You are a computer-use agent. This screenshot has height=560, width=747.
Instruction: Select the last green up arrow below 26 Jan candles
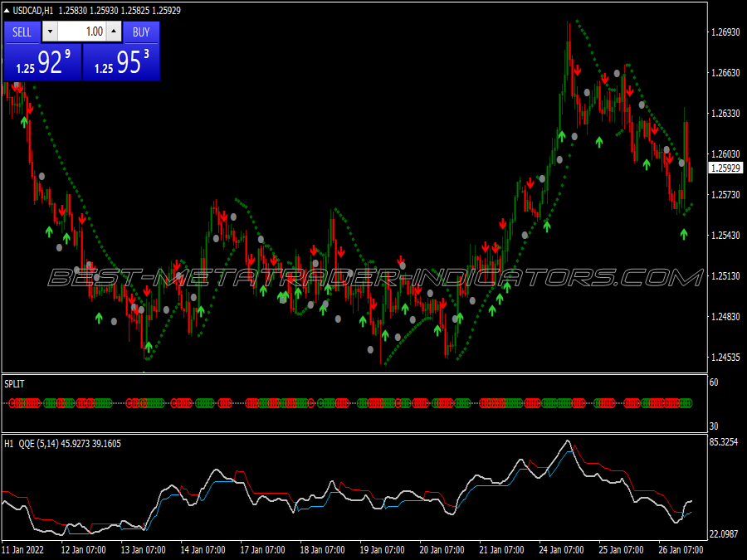pos(684,234)
